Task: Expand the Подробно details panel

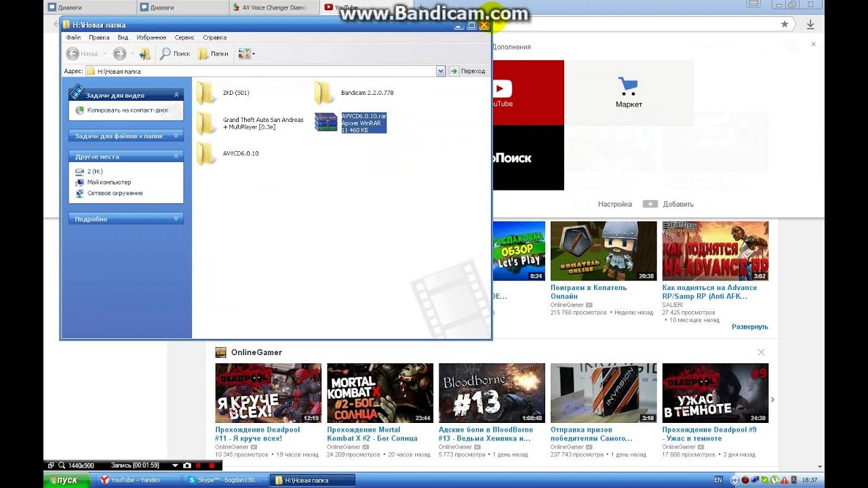Action: click(x=176, y=219)
